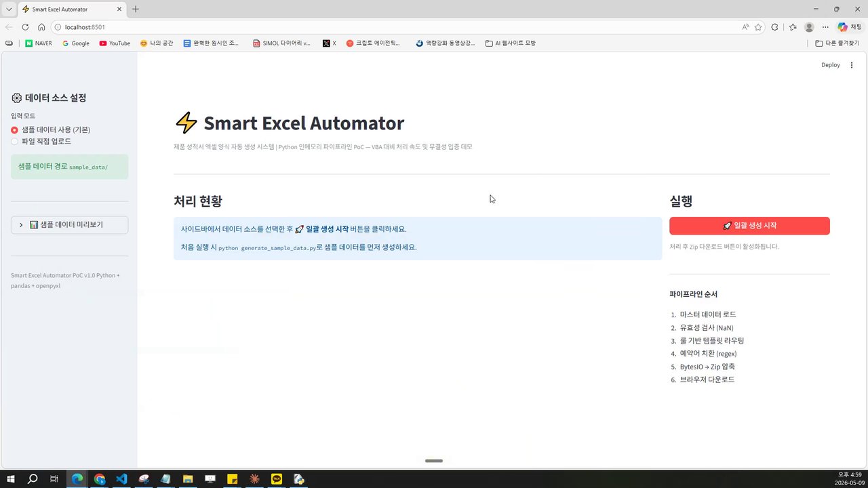The image size is (868, 488).
Task: Open the browser extensions puzzle icon
Action: coord(775,27)
